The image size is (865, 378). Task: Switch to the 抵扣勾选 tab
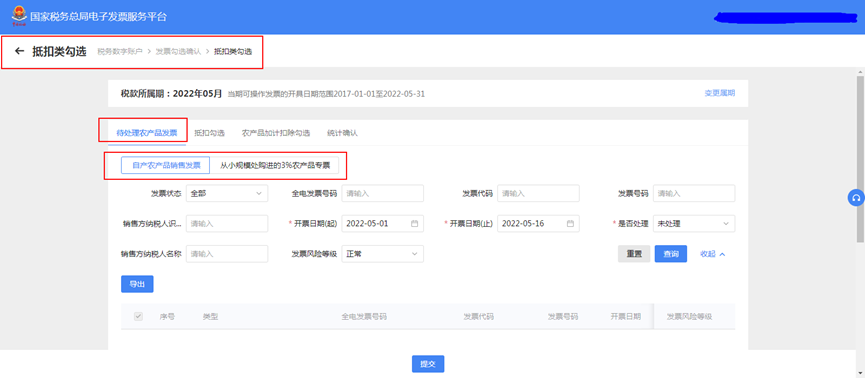pos(210,133)
